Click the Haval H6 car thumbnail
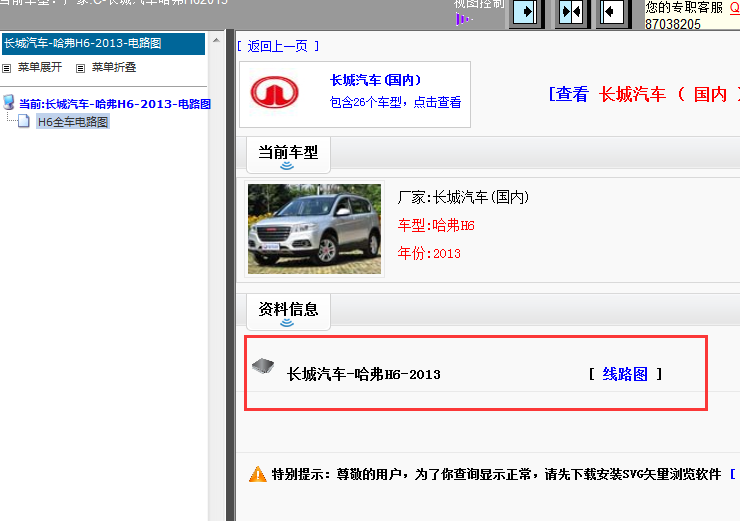 coord(314,229)
